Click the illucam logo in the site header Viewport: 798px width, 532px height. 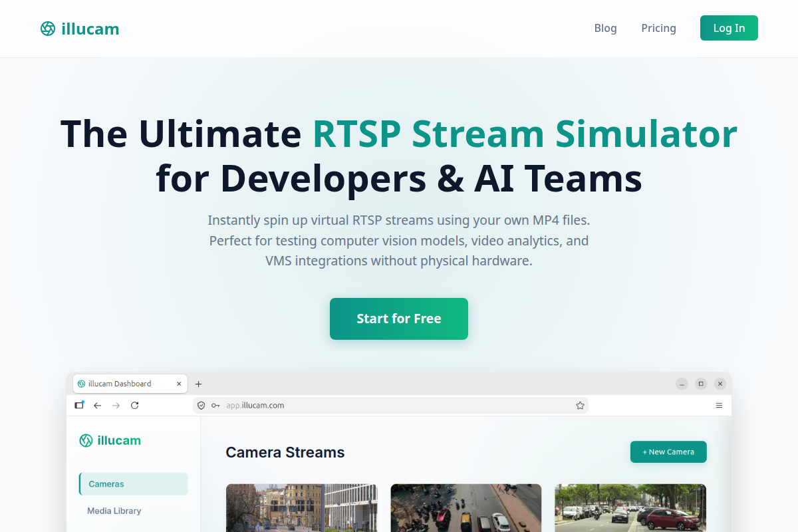coord(80,29)
